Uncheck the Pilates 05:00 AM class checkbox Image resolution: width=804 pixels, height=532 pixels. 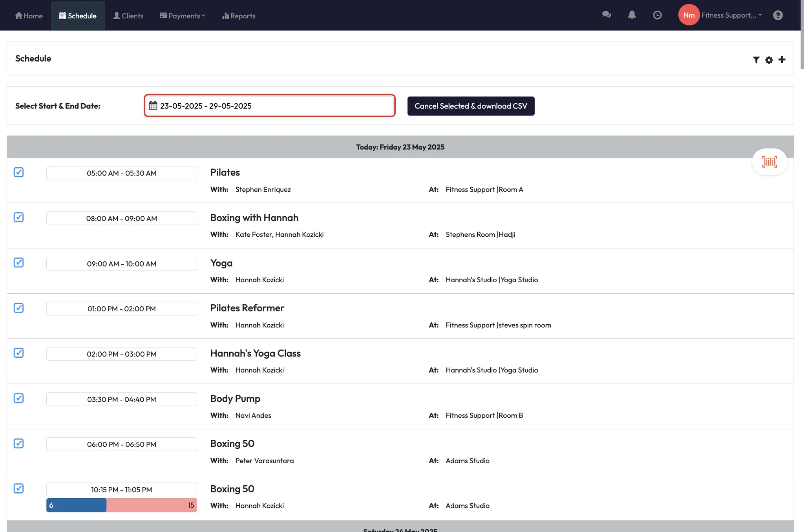pyautogui.click(x=18, y=172)
